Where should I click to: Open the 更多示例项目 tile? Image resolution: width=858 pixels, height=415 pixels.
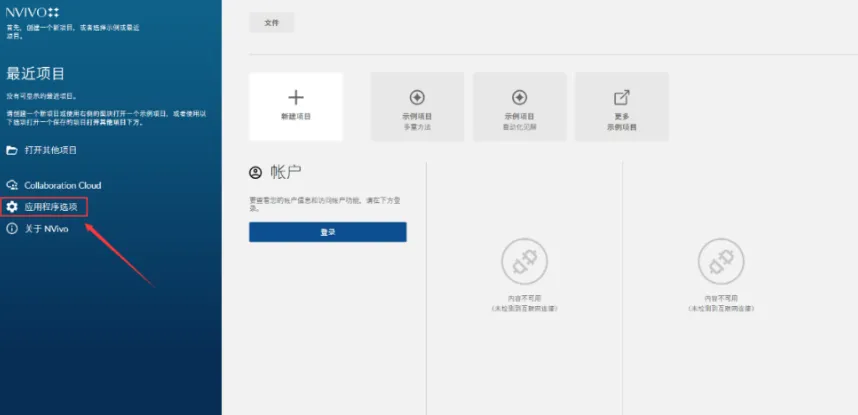coord(622,107)
